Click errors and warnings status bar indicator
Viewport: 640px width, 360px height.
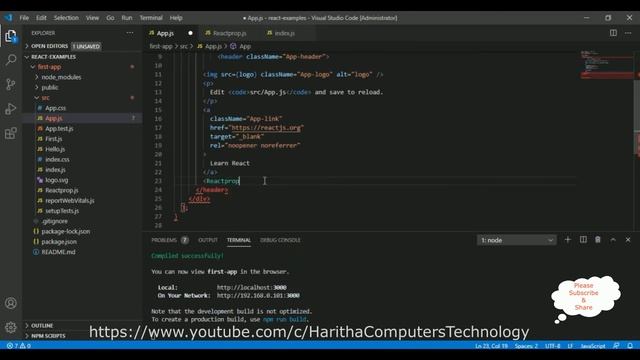point(19,346)
